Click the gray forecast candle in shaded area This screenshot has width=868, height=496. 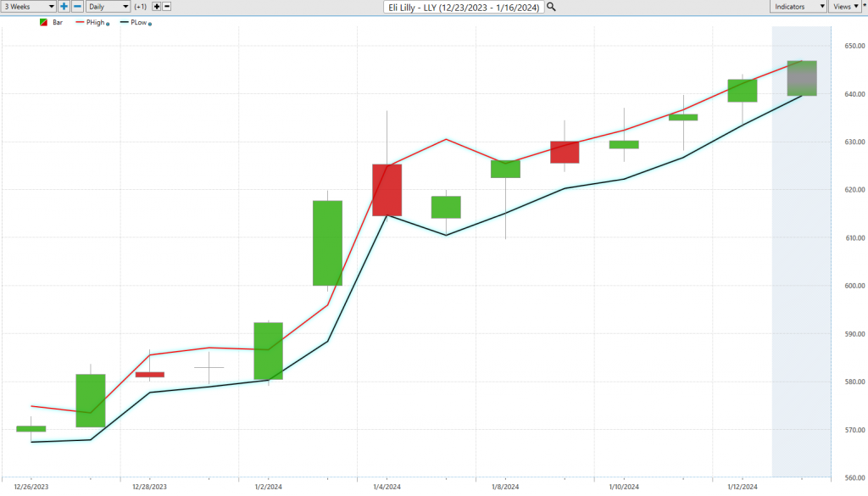[802, 78]
